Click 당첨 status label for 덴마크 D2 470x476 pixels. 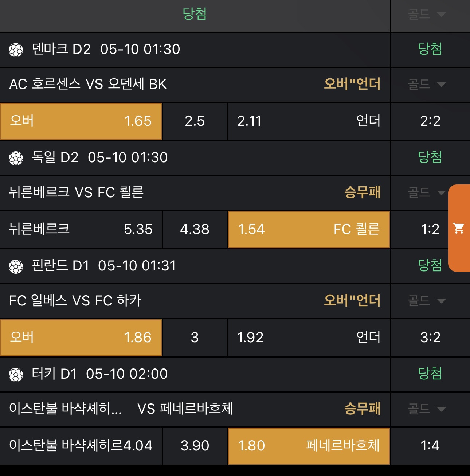pos(430,49)
